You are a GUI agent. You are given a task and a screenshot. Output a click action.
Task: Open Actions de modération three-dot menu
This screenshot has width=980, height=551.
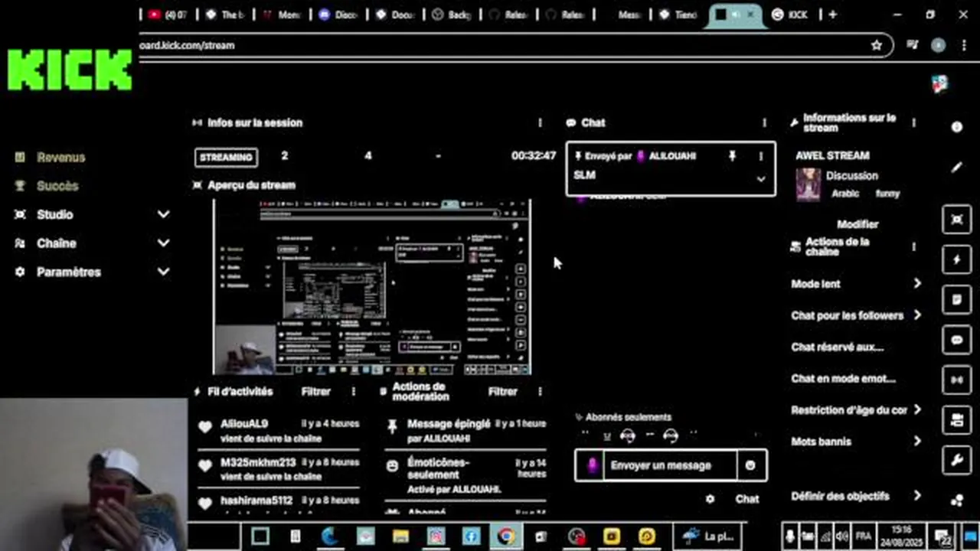540,391
